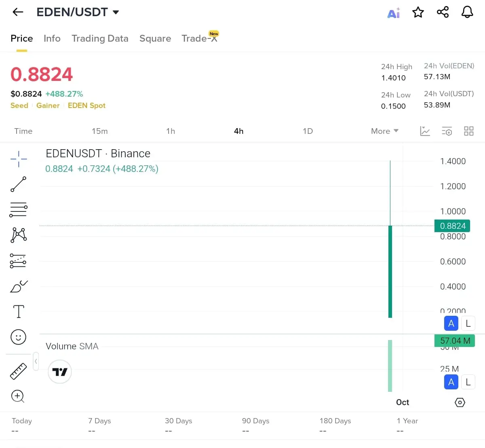Expand the More timeframes dropdown

point(385,131)
